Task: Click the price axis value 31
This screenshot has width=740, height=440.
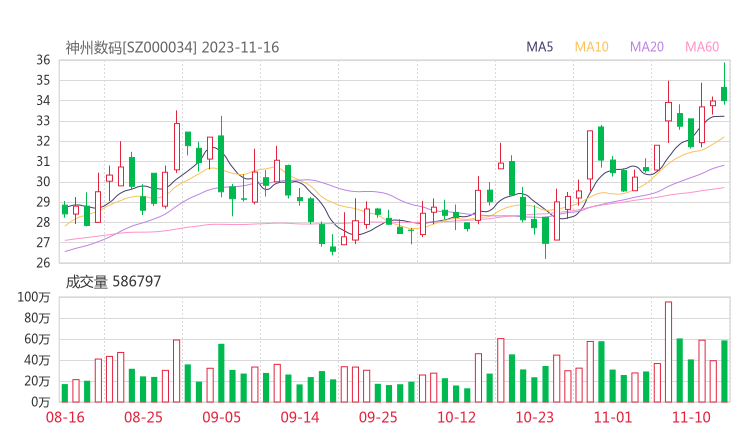Action: [x=43, y=161]
